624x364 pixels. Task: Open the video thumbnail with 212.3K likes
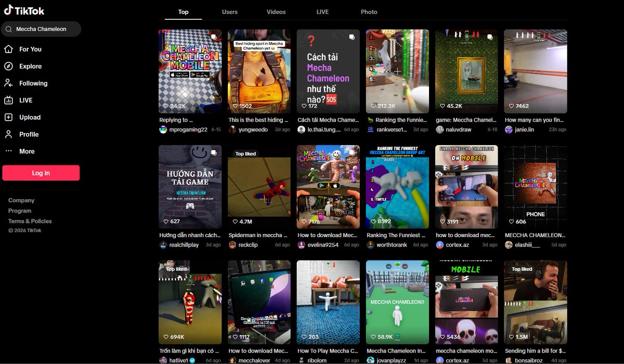pos(398,71)
